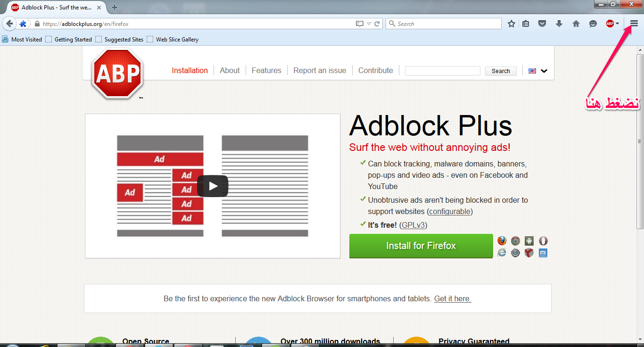
Task: Toggle Reader View in the address bar
Action: (360, 24)
